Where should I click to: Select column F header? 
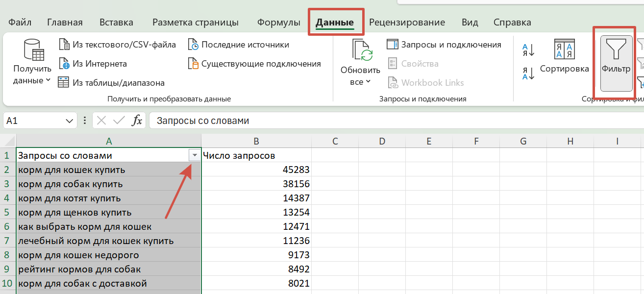pyautogui.click(x=476, y=141)
